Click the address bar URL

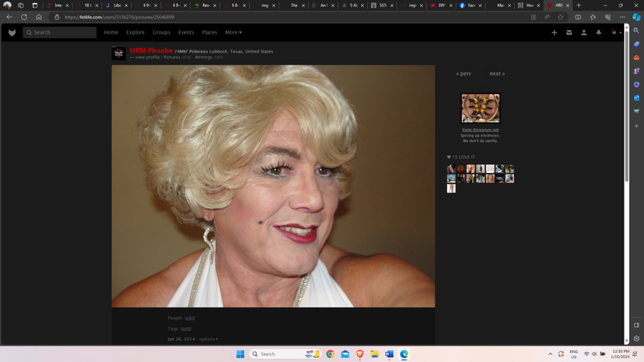tap(119, 17)
